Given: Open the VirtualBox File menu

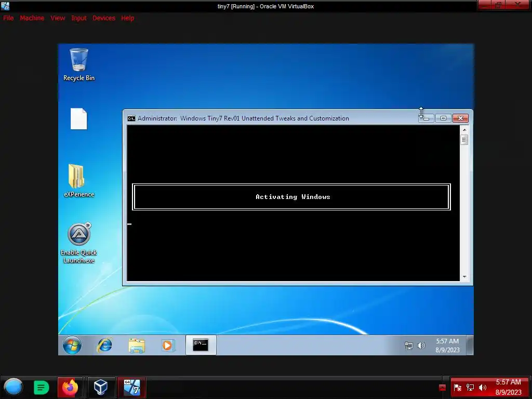Looking at the screenshot, I should click(x=8, y=18).
